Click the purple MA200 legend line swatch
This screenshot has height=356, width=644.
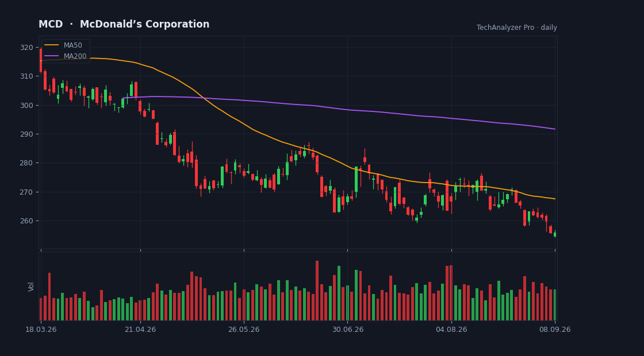[x=52, y=56]
